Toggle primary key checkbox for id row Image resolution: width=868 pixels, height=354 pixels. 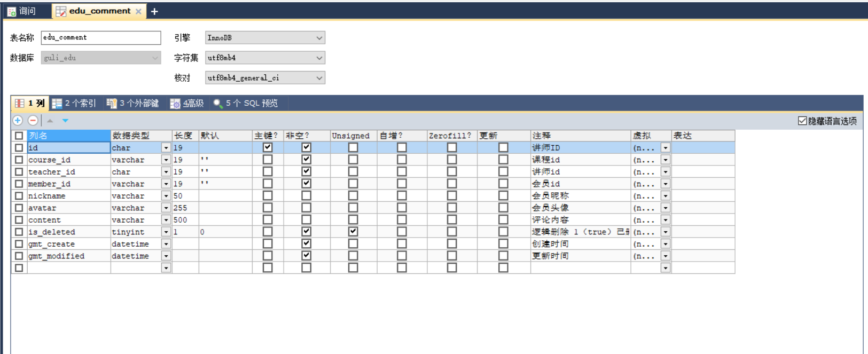click(x=268, y=147)
